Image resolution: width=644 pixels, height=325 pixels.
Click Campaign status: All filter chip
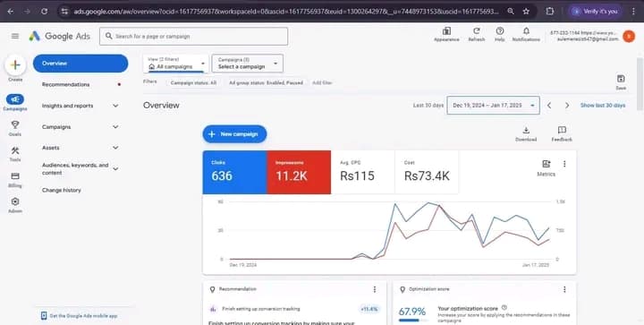pos(193,82)
